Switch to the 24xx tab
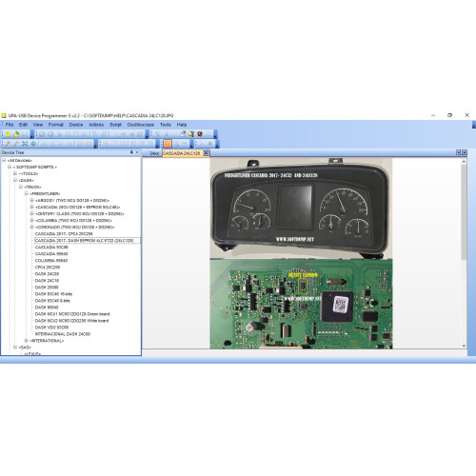This screenshot has height=476, width=476. click(x=154, y=153)
